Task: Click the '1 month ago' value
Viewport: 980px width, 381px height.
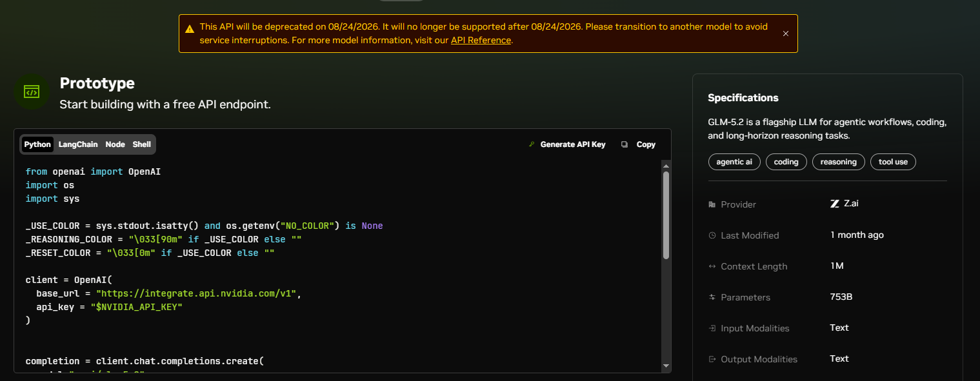Action: coord(857,235)
